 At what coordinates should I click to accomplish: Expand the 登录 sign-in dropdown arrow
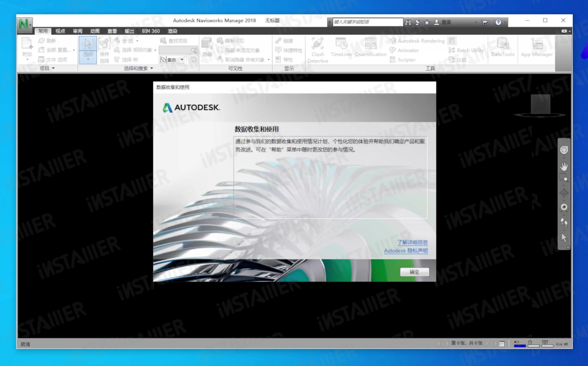tap(476, 22)
